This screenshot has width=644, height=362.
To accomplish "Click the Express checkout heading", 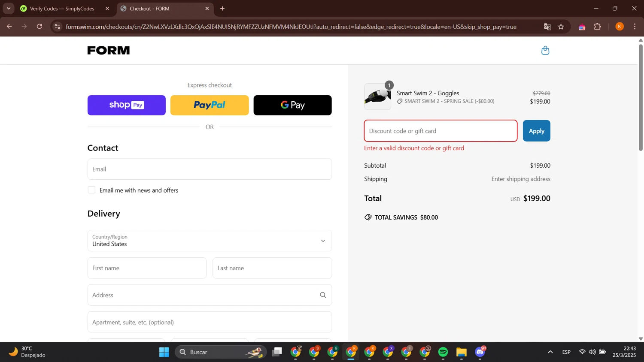I will [210, 85].
